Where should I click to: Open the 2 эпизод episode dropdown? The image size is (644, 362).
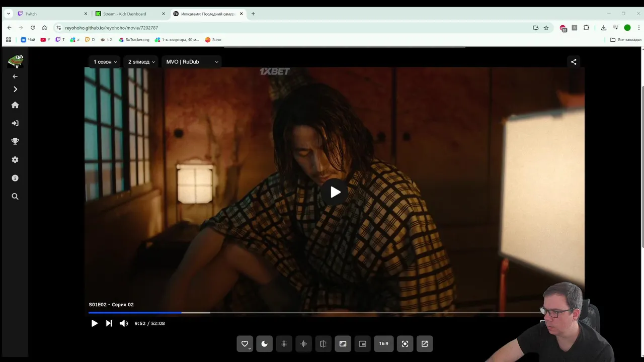(141, 62)
